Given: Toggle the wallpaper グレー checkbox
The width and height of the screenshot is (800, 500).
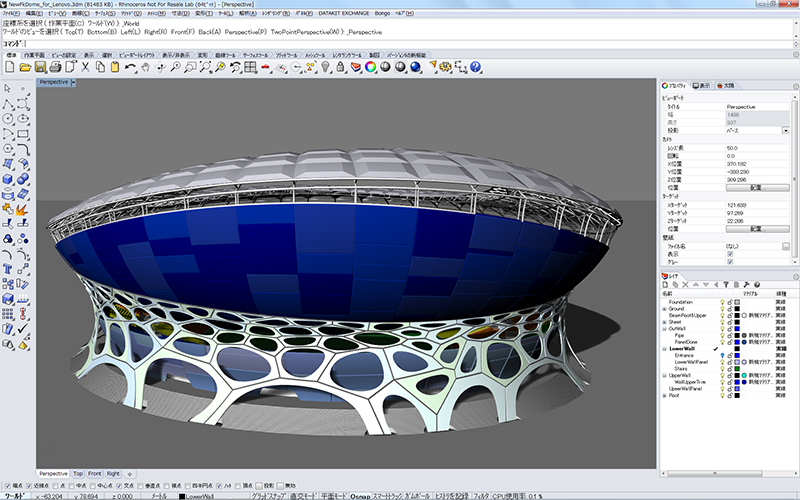Looking at the screenshot, I should [x=730, y=262].
